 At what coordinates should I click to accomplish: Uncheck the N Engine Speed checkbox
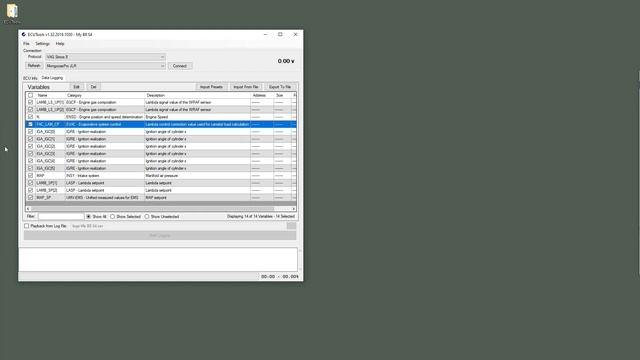(x=30, y=117)
